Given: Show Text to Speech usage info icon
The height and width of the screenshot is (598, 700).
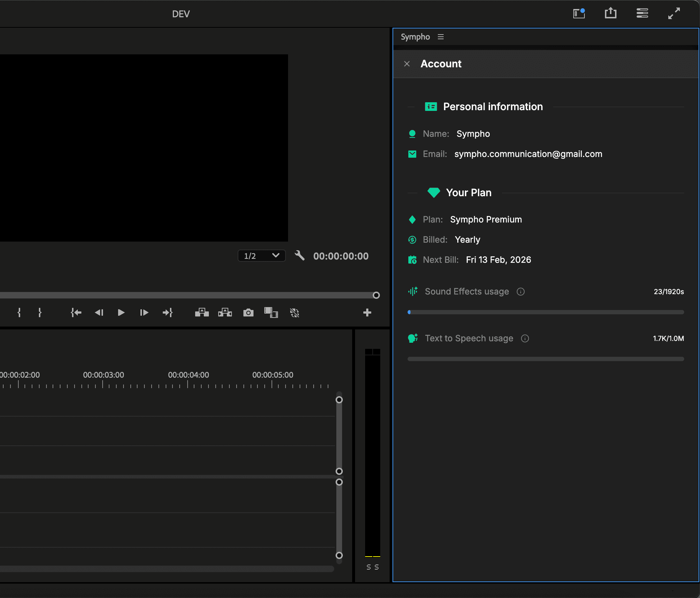Looking at the screenshot, I should [x=525, y=338].
